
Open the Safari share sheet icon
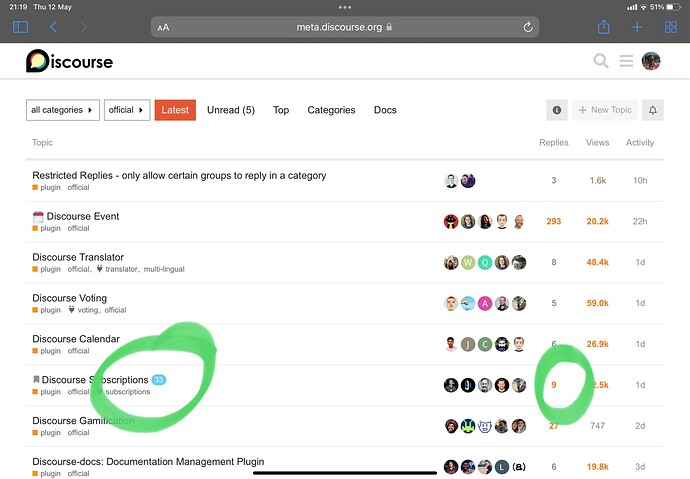coord(603,27)
